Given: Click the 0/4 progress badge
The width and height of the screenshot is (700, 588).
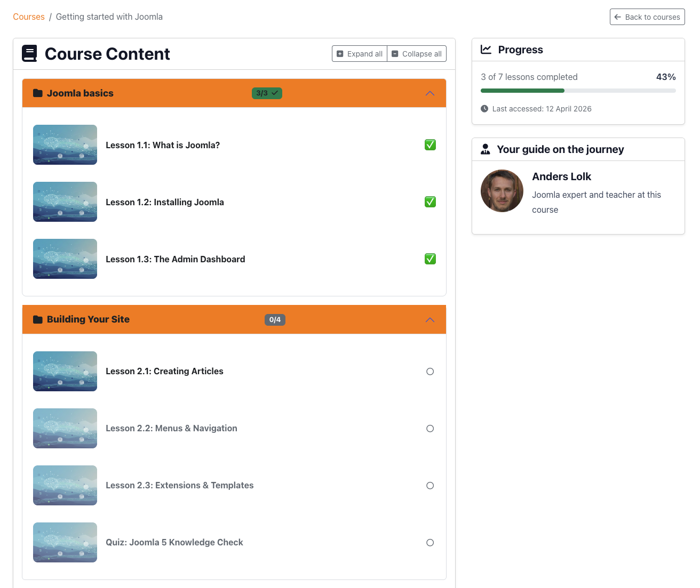Looking at the screenshot, I should coord(275,320).
